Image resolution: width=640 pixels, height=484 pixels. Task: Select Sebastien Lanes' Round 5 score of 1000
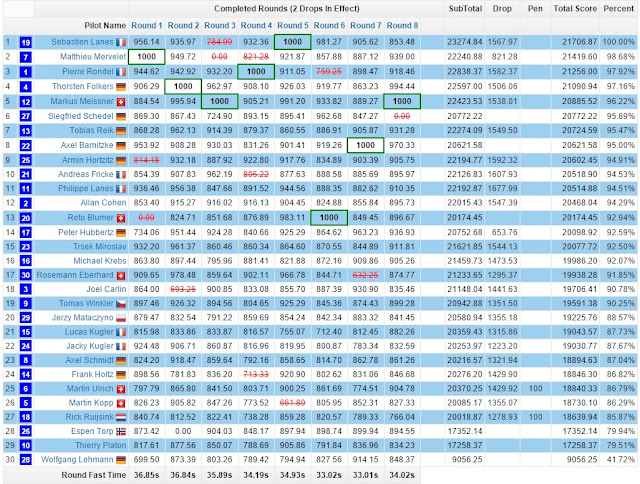293,42
